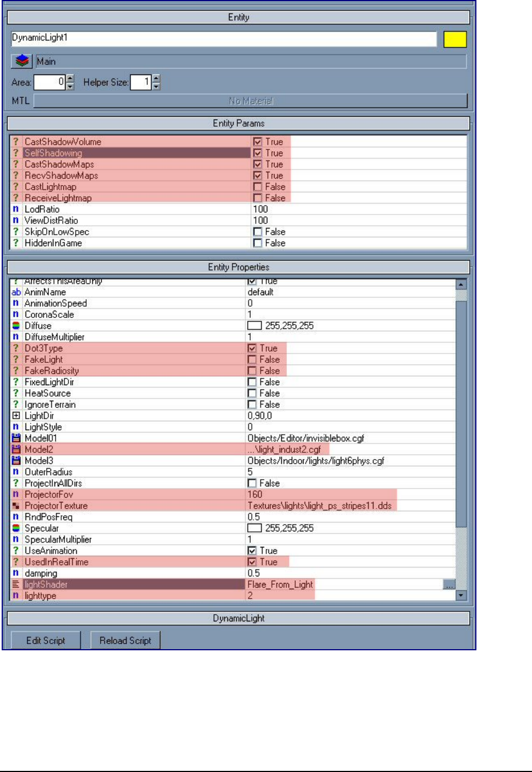Enable the FakeRadiosity checkbox

(252, 371)
